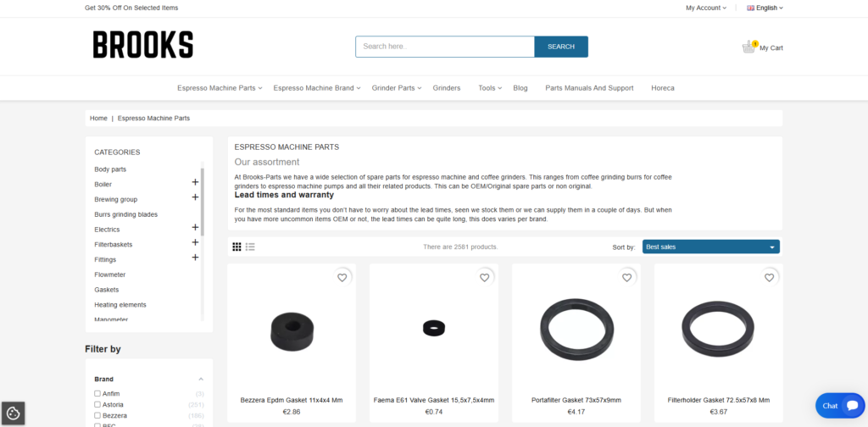
Task: Open the Sort by Best sales dropdown
Action: [x=711, y=247]
